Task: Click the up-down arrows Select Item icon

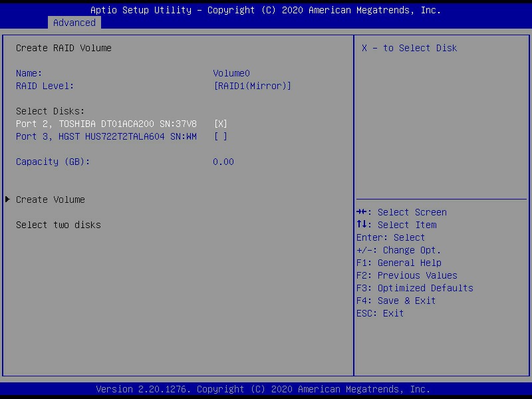Action: click(x=361, y=224)
